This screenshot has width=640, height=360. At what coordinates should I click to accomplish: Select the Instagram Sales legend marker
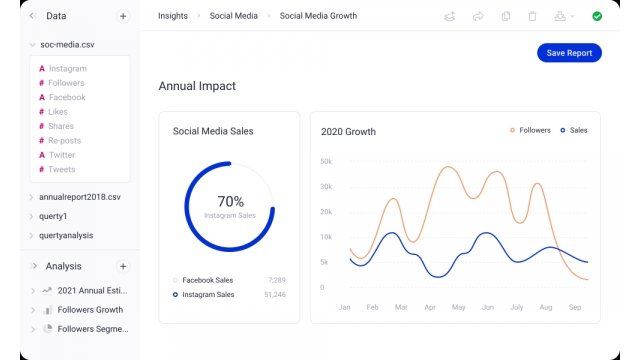pos(175,295)
